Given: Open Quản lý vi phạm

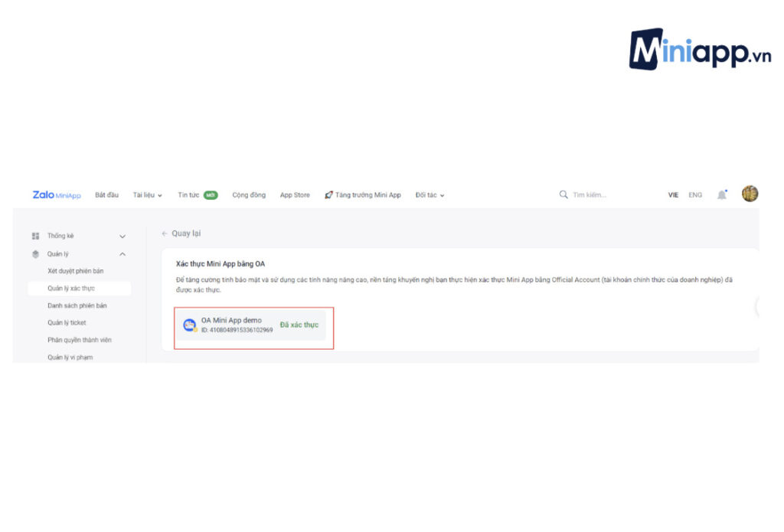Looking at the screenshot, I should pos(70,357).
